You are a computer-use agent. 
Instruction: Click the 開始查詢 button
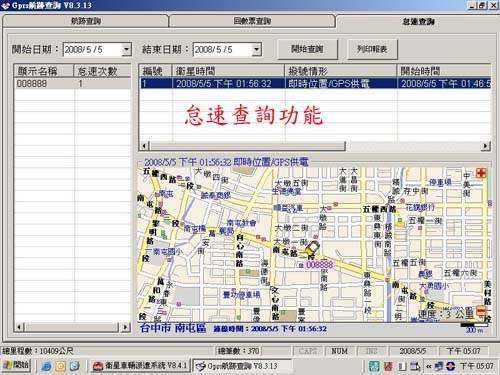coord(307,49)
